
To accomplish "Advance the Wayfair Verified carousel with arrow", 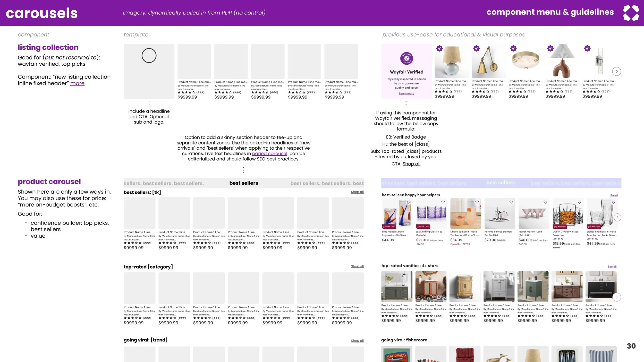I will click(x=617, y=71).
